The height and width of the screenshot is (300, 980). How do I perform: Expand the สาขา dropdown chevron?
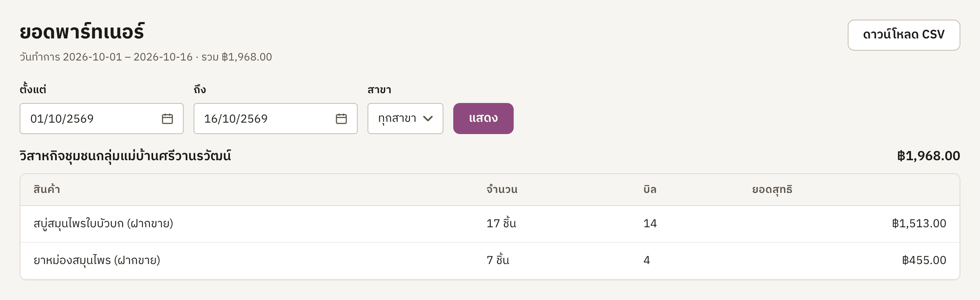pos(428,119)
